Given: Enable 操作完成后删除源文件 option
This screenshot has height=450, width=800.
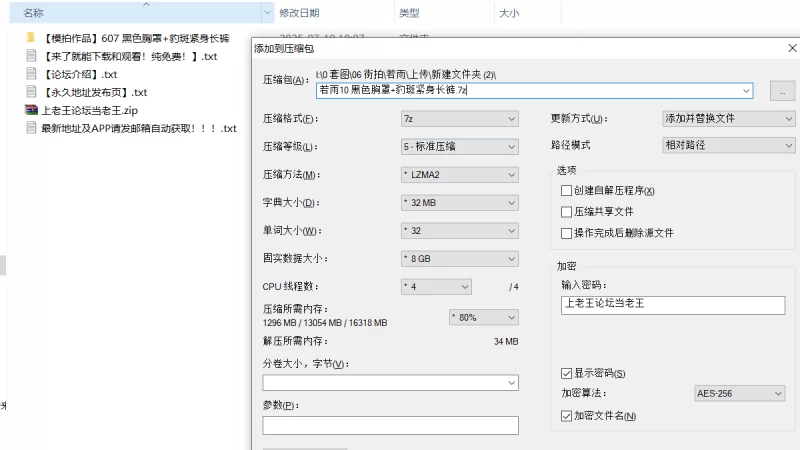Looking at the screenshot, I should pos(567,232).
